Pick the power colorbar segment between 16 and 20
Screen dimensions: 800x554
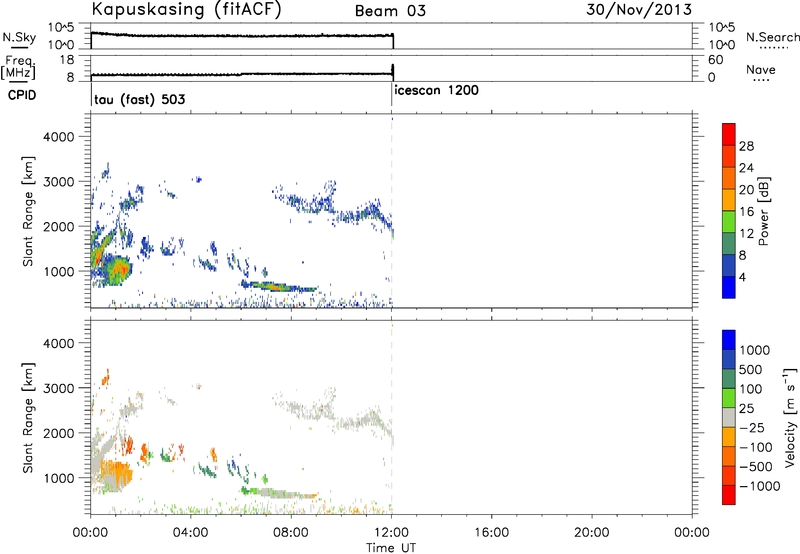729,200
